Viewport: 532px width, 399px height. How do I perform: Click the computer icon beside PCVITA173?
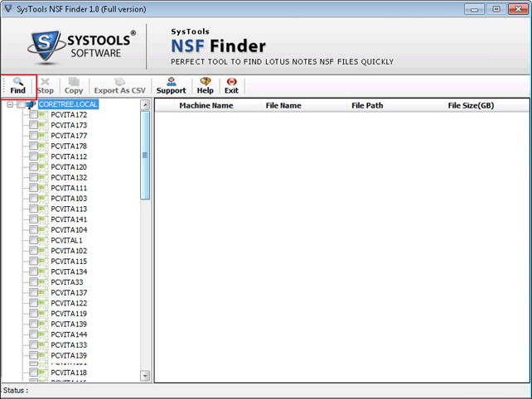[43, 126]
